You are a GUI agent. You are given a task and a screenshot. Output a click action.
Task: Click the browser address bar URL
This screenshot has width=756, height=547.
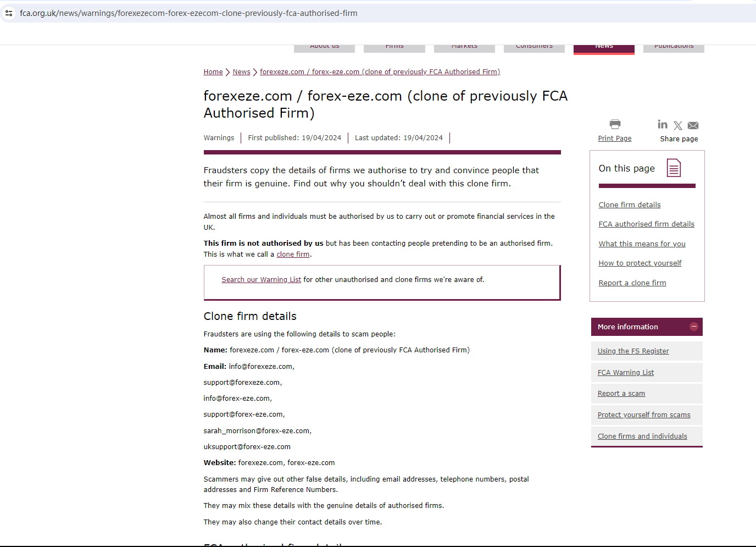[188, 13]
